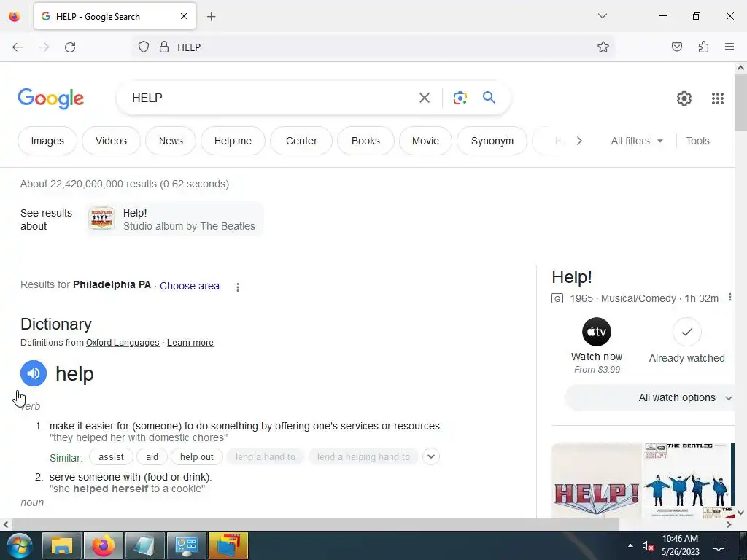
Task: Select the Center filter chip
Action: pyautogui.click(x=301, y=141)
